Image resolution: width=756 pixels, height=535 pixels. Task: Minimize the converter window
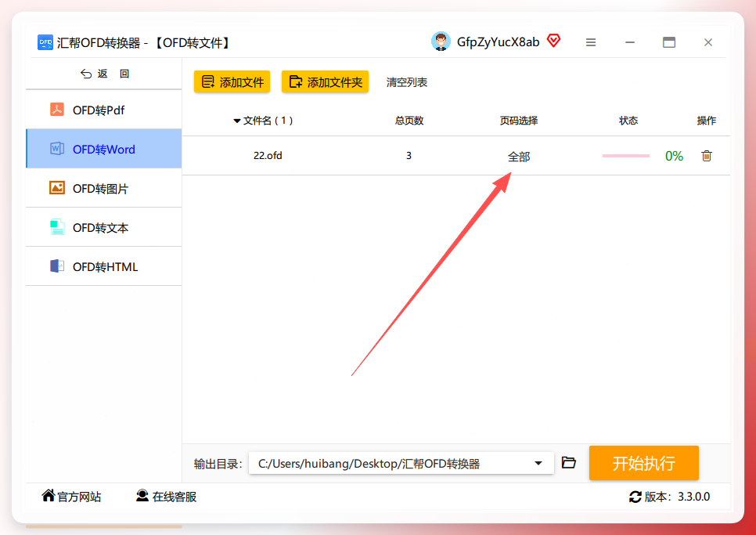coord(630,42)
